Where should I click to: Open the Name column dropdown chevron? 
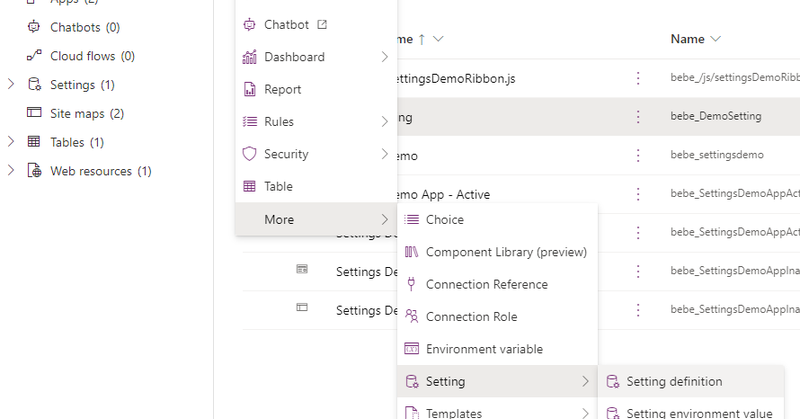(715, 39)
